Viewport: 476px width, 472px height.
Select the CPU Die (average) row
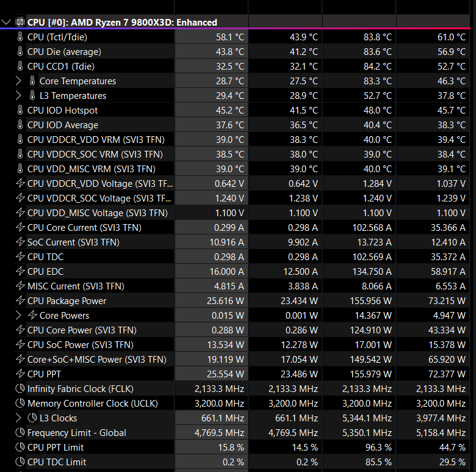[242, 52]
